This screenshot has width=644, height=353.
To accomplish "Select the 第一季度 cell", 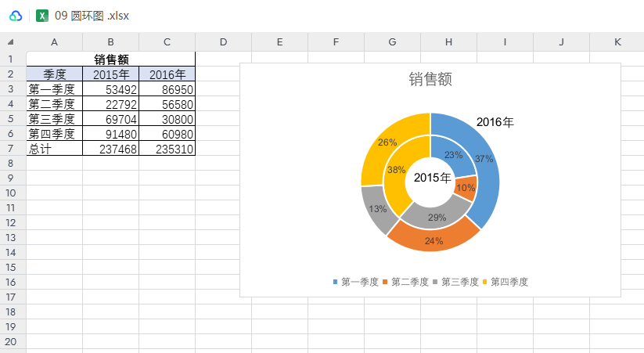I will pyautogui.click(x=54, y=88).
